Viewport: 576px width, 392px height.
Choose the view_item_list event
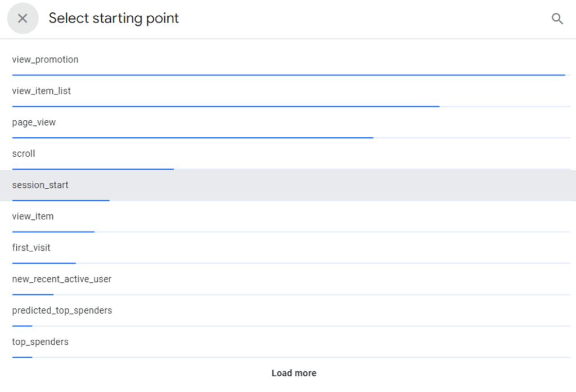(x=42, y=91)
